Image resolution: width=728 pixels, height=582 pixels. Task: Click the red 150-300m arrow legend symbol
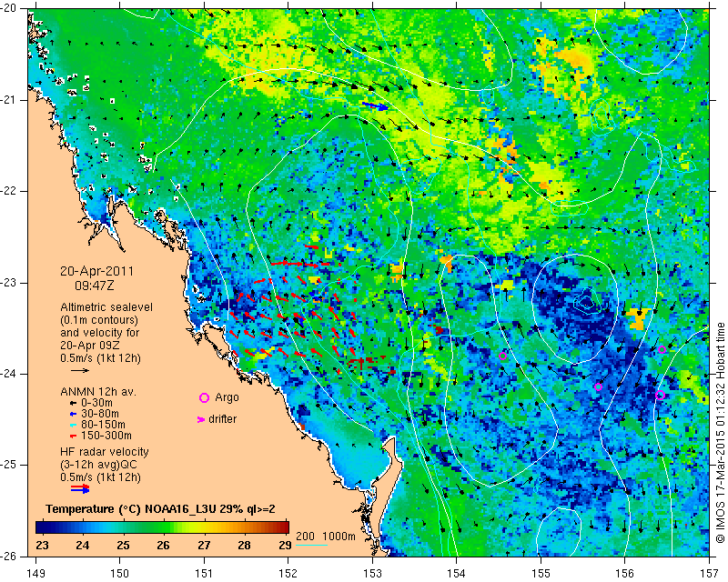click(x=73, y=436)
